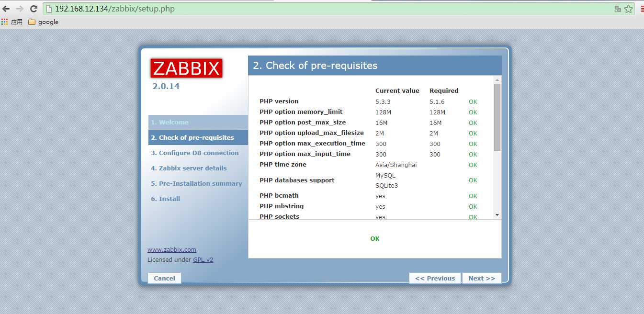The image size is (644, 314).
Task: Click the 5.3.3 current PHP version value
Action: click(x=383, y=102)
